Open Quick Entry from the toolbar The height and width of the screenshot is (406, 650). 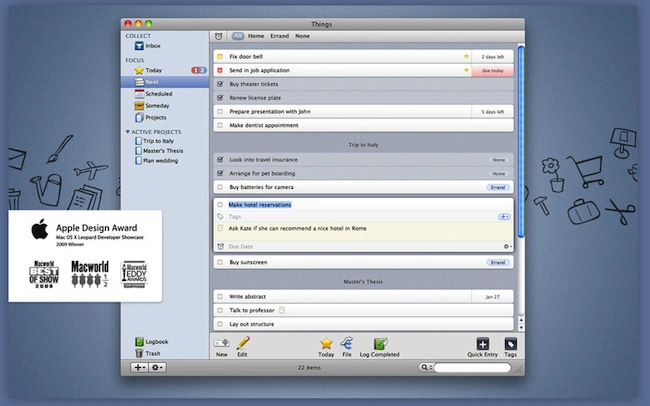click(483, 344)
